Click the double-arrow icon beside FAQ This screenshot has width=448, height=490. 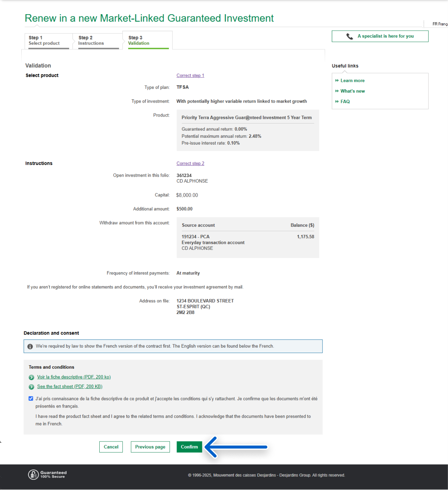pyautogui.click(x=337, y=102)
